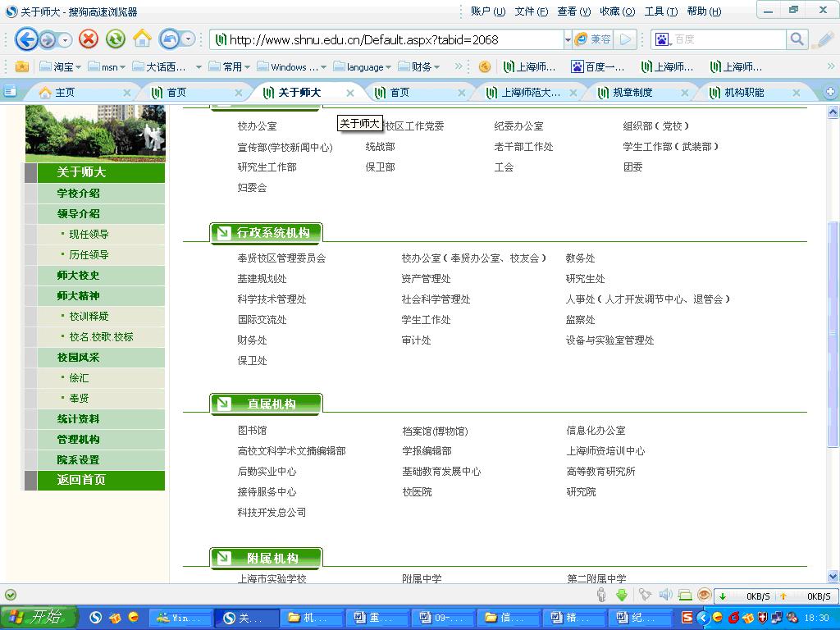Go to the browser home page icon
Viewport: 840px width, 630px height.
(x=142, y=39)
